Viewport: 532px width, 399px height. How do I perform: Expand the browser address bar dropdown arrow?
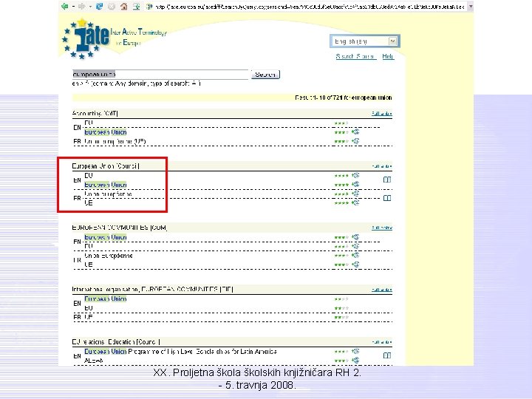point(470,7)
